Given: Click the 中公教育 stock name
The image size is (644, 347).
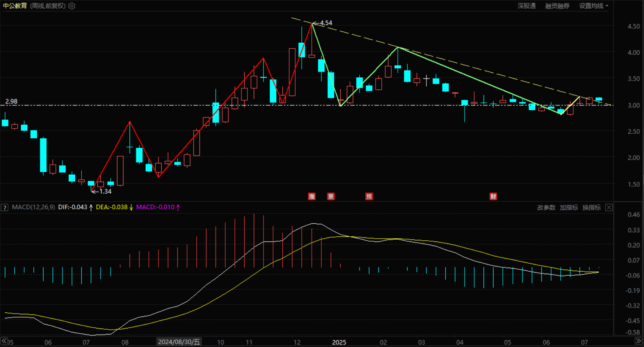Looking at the screenshot, I should pos(15,6).
